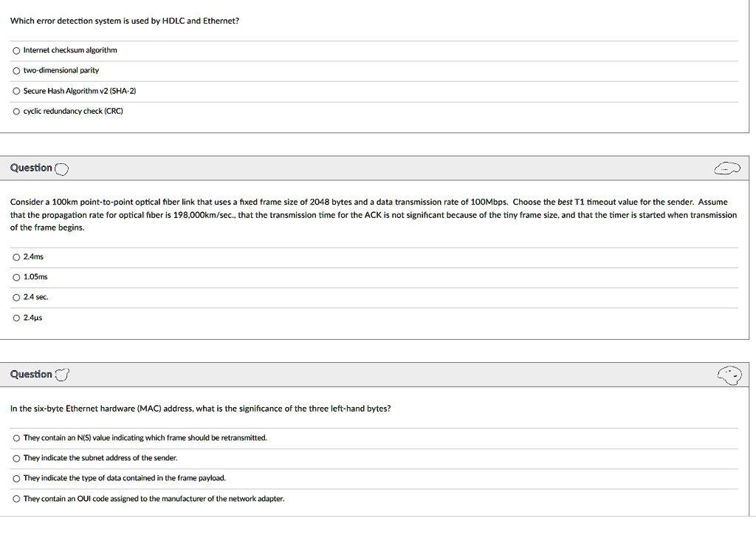Click the scribbled icon right of the fiber link question header

pos(727,168)
